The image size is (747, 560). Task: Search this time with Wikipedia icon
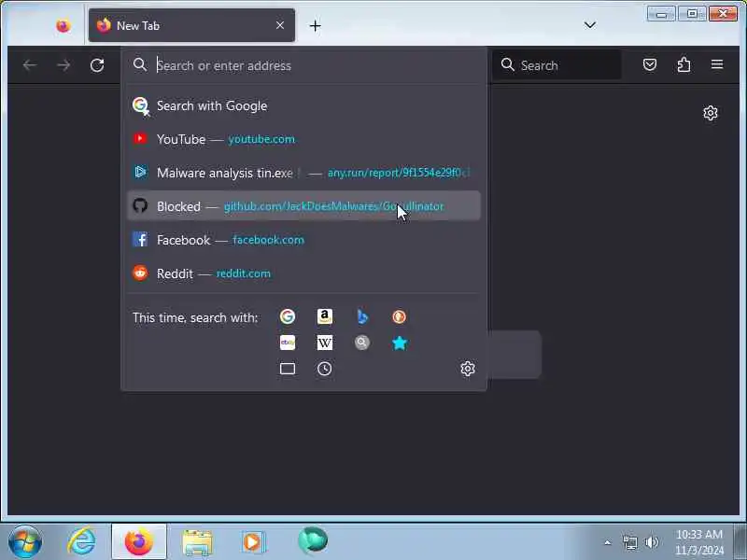tap(325, 343)
